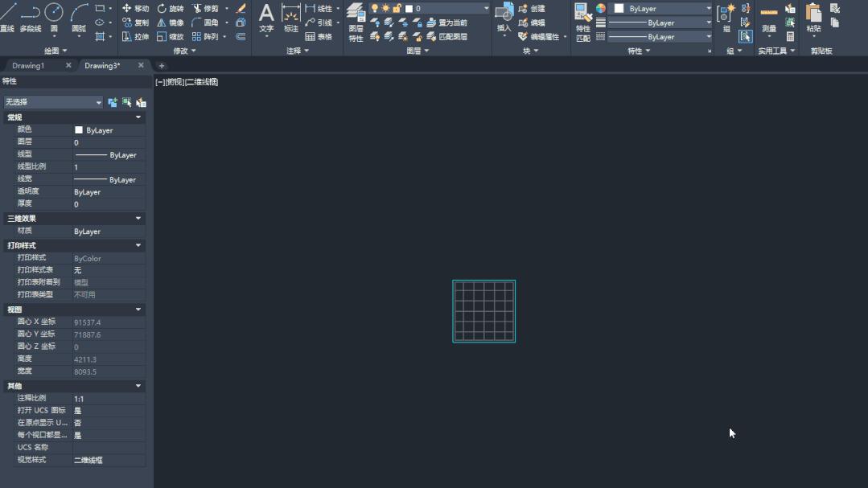Close the Drawing1 tab
Image resolution: width=868 pixels, height=488 pixels.
pyautogui.click(x=68, y=65)
